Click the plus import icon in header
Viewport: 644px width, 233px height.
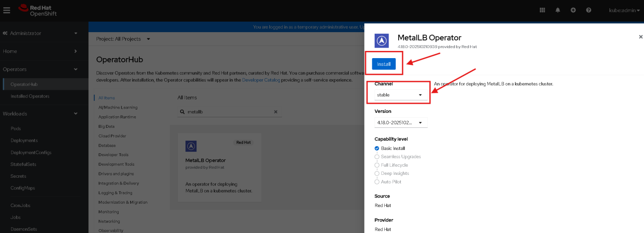pos(573,10)
